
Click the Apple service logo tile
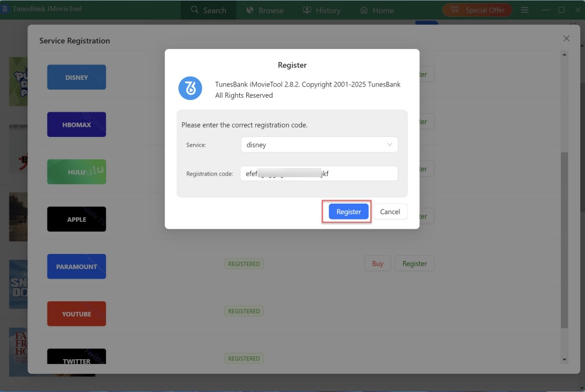[x=77, y=219]
